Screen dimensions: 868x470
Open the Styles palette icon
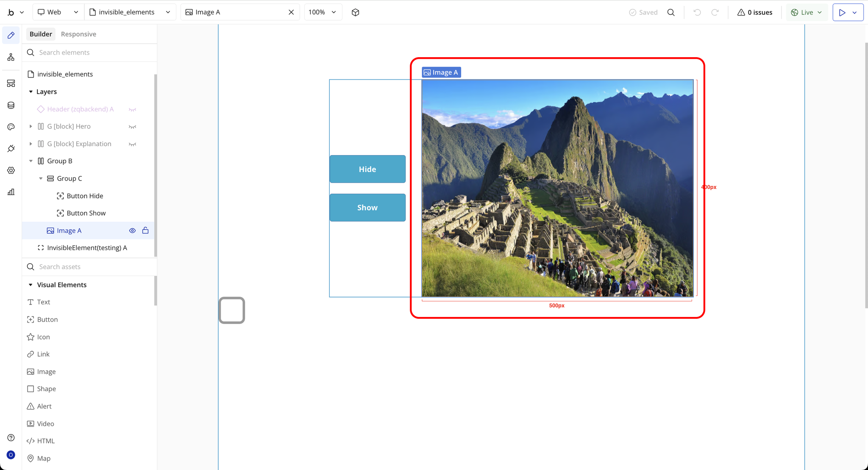[x=11, y=127]
